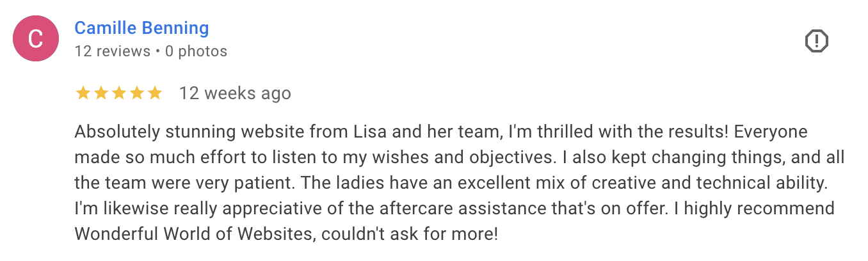
Task: Click the third yellow rating star
Action: point(119,93)
